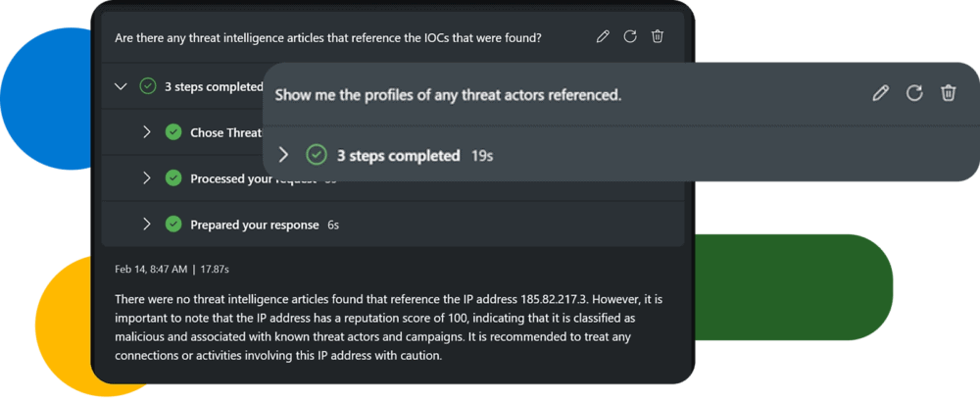Refresh the threat actor profiles prompt
The image size is (980, 402).
tap(914, 94)
